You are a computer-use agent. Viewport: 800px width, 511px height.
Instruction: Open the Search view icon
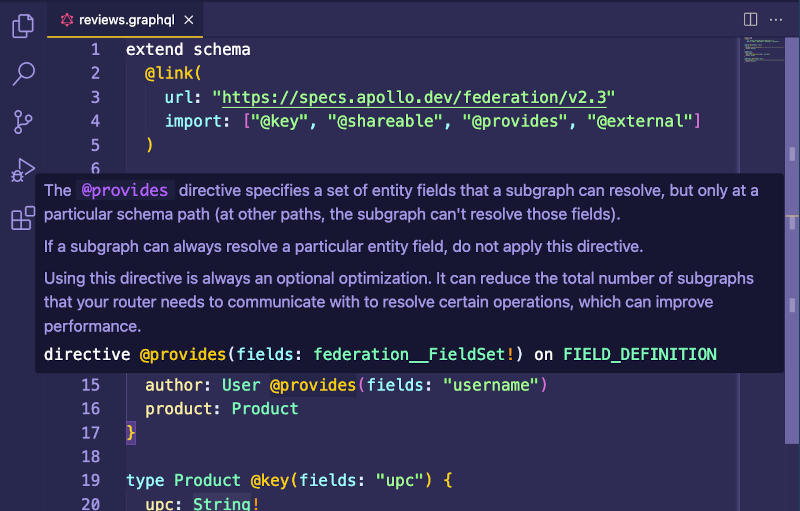click(x=22, y=74)
